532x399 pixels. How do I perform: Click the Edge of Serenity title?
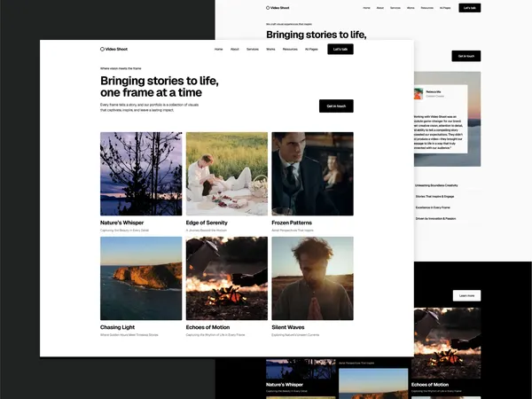tap(207, 223)
